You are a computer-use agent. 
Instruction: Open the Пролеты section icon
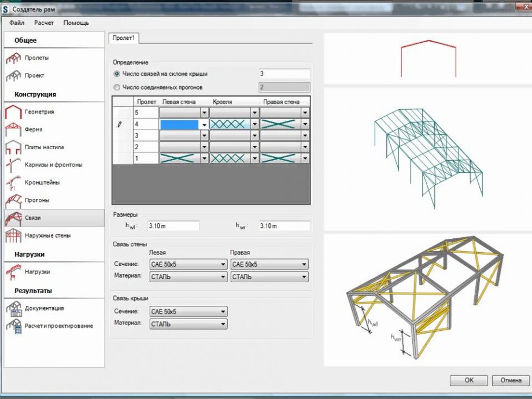point(13,58)
